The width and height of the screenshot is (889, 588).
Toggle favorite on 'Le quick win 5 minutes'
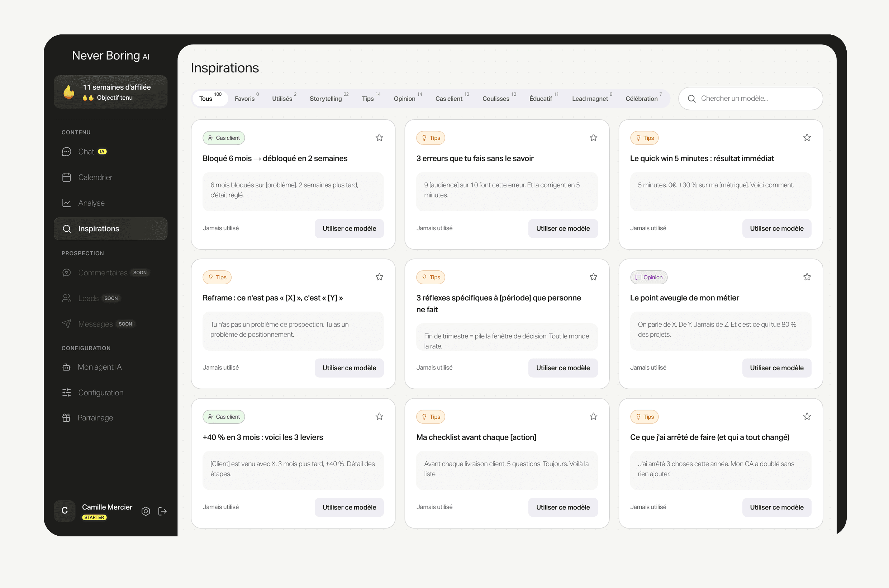(x=807, y=138)
